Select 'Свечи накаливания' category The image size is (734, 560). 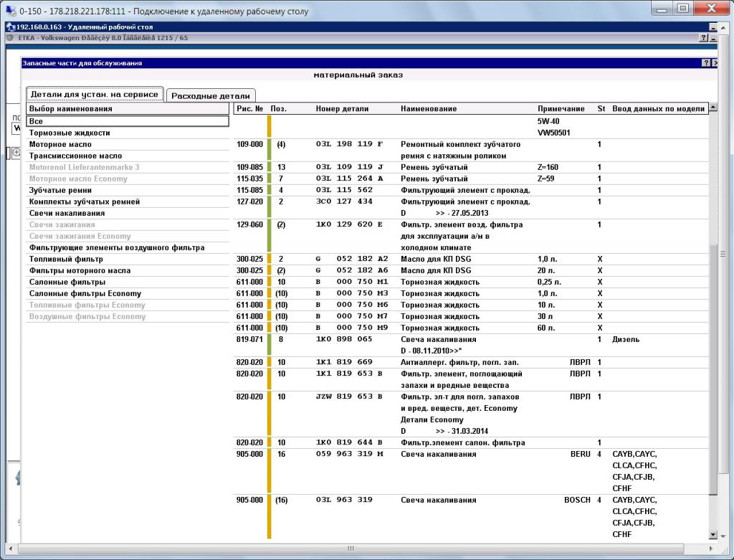pyautogui.click(x=128, y=213)
